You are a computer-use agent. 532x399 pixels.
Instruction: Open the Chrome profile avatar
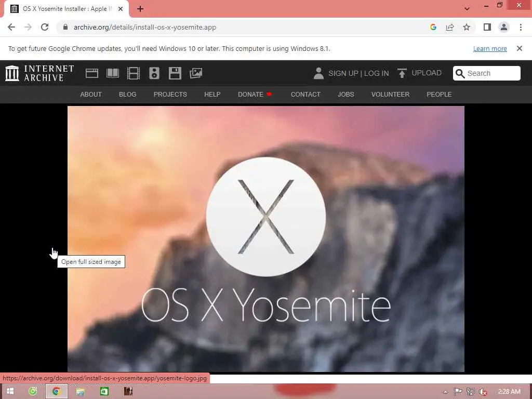click(504, 27)
